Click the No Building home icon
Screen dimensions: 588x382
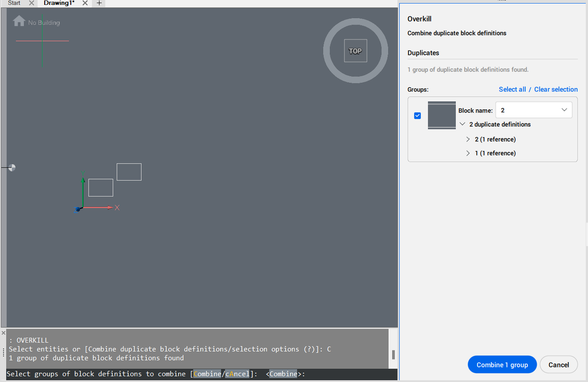click(19, 21)
